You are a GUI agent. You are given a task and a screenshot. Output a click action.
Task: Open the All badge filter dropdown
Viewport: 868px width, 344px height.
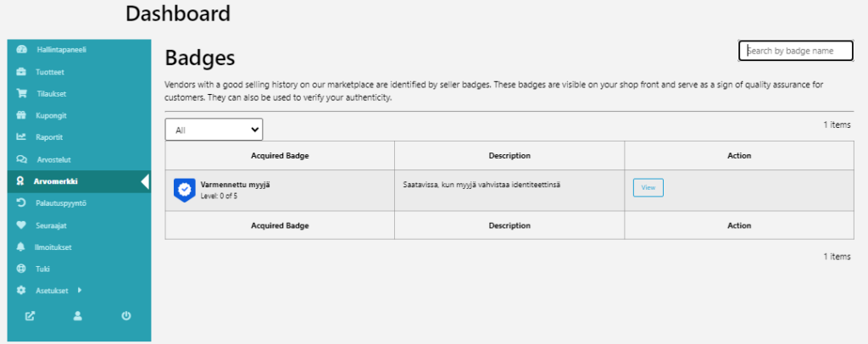click(214, 130)
